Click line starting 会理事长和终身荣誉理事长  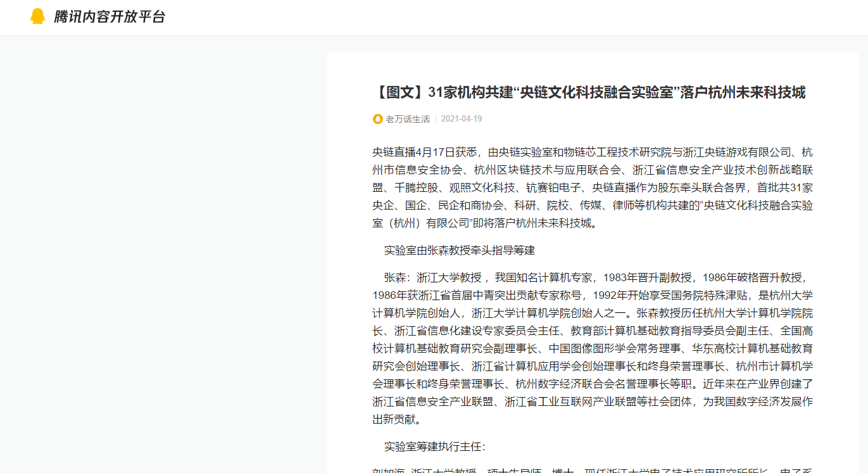pyautogui.click(x=593, y=384)
